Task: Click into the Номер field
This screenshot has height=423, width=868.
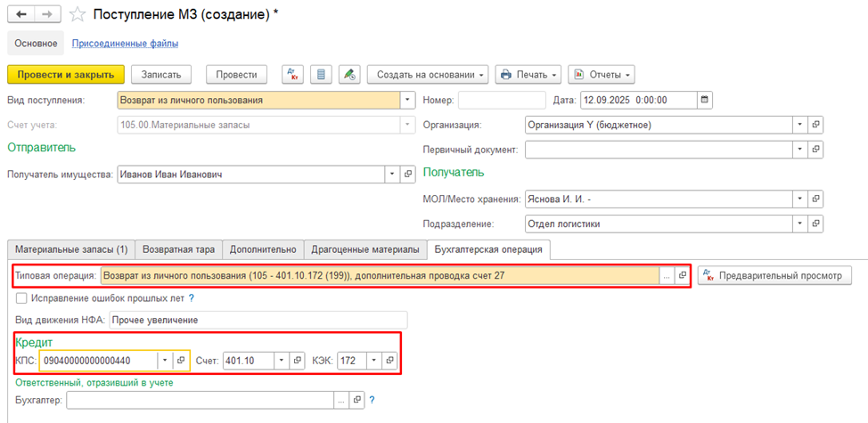Action: coord(502,100)
